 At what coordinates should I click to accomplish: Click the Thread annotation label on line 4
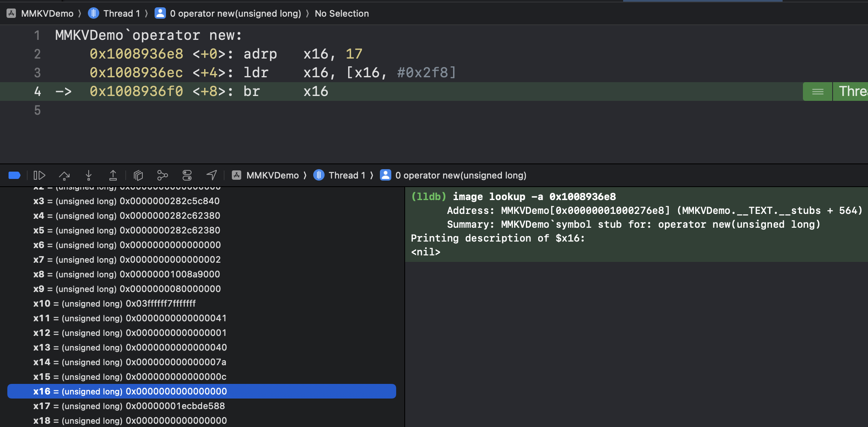click(853, 91)
